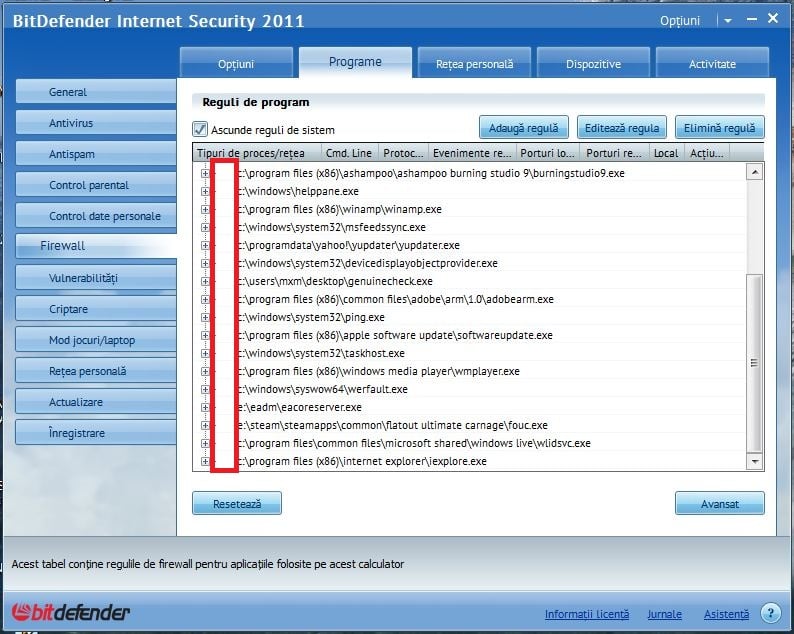794x634 pixels.
Task: Expand the wmplayer.exe rule
Action: (205, 371)
